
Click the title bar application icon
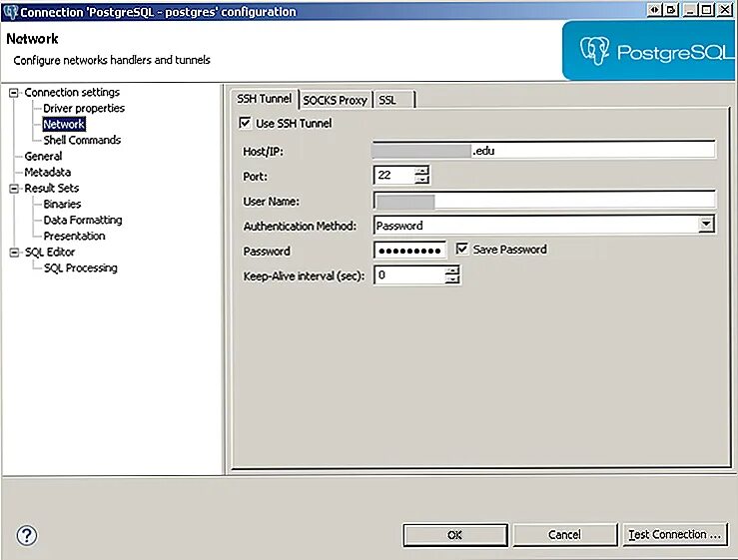pos(10,11)
